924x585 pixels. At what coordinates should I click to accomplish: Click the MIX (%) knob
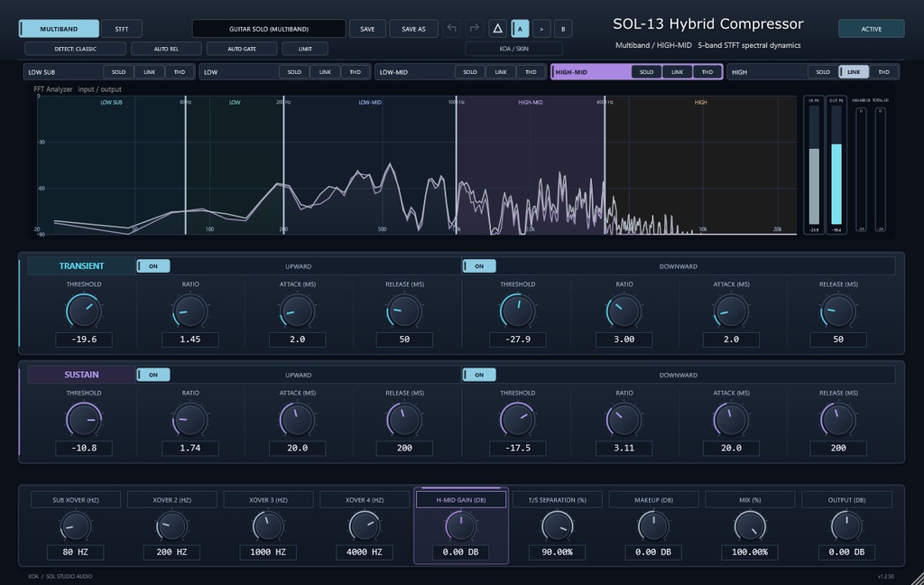(750, 526)
